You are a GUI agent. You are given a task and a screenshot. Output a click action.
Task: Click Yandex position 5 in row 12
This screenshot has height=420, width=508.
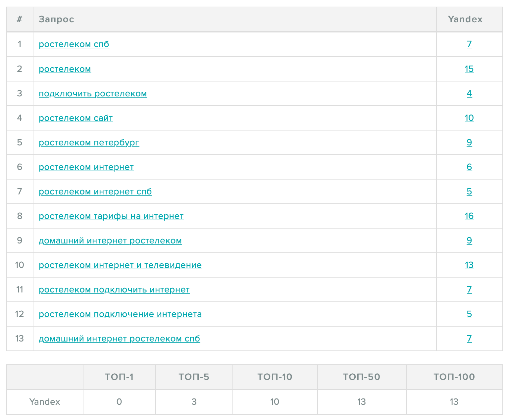click(x=469, y=314)
